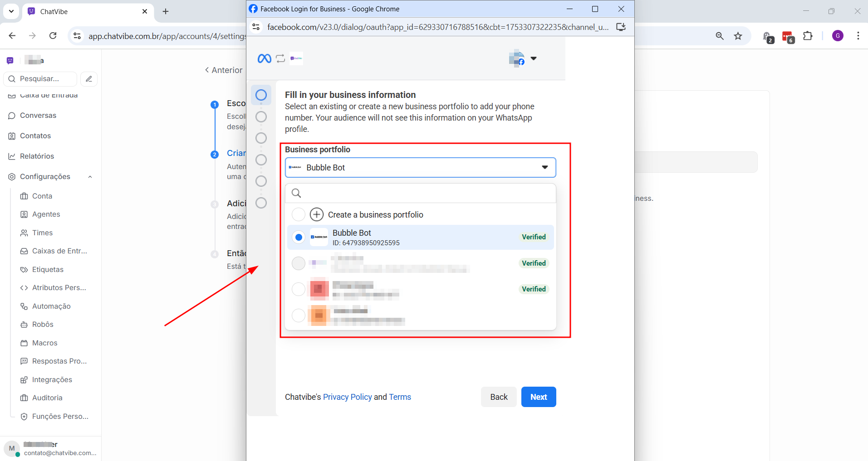Click the Back button in Facebook dialog

(499, 397)
